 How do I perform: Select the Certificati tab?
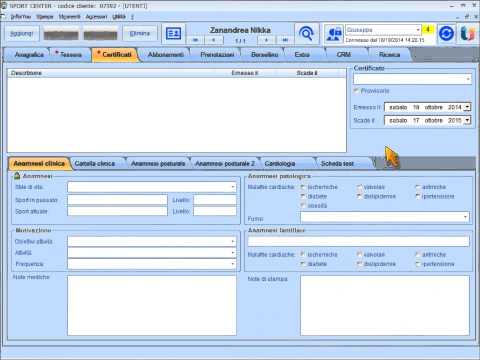116,55
